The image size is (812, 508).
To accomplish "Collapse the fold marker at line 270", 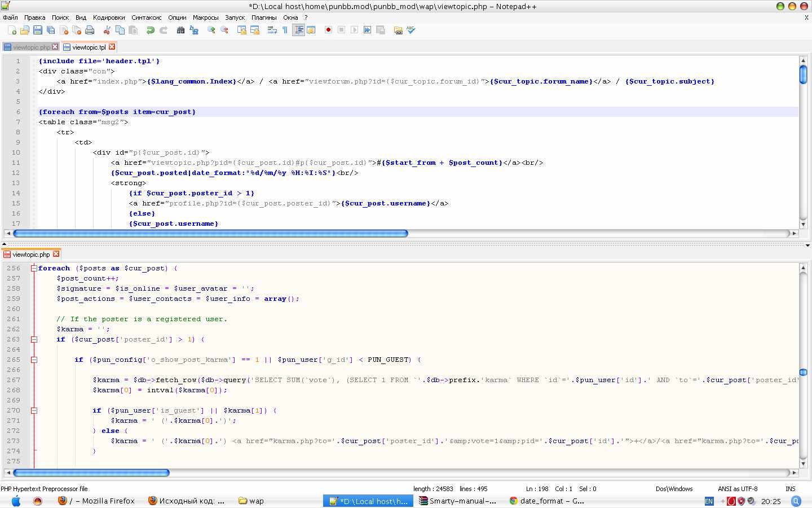I will coord(34,410).
